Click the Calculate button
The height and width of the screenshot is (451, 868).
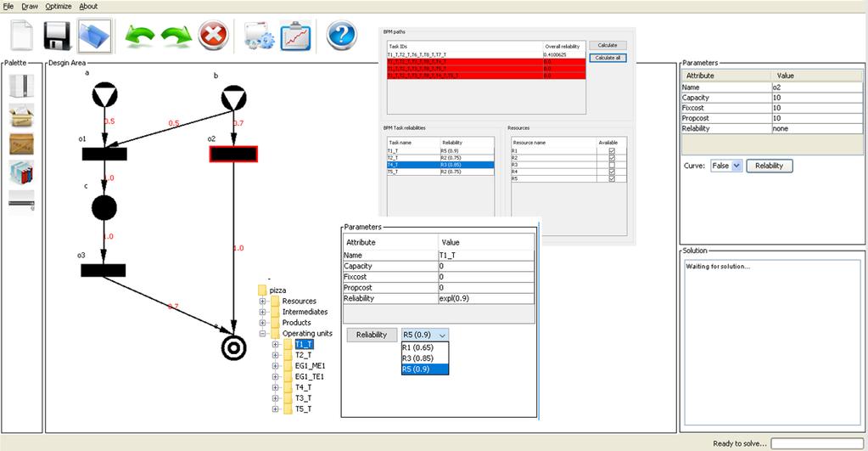coord(608,45)
